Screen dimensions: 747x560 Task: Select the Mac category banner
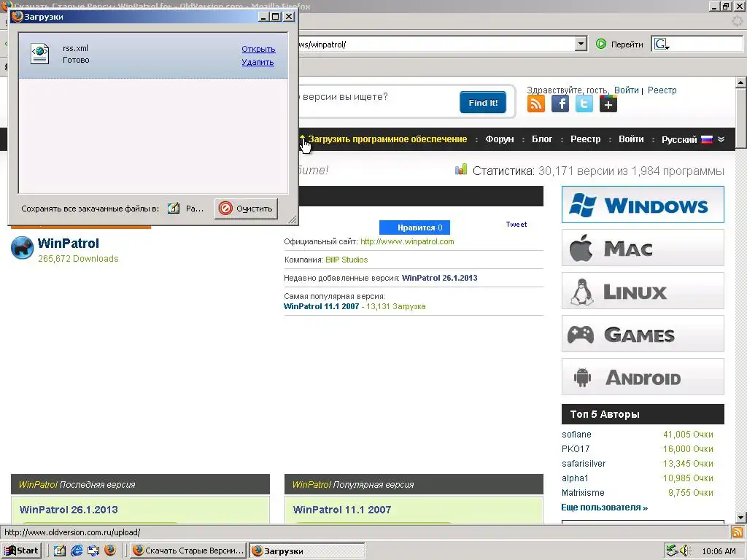pyautogui.click(x=643, y=248)
